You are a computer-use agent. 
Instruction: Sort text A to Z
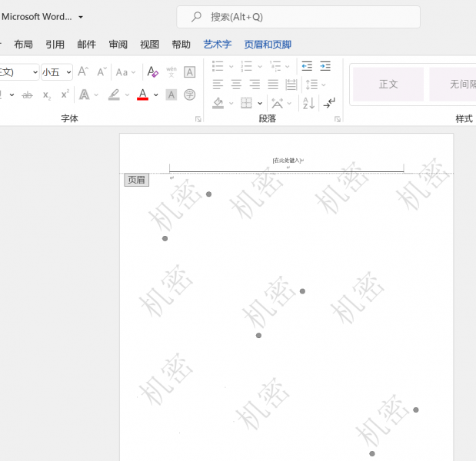coord(308,103)
